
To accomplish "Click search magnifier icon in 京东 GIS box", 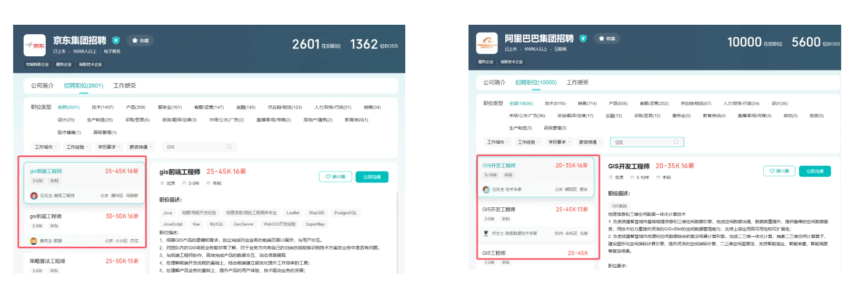I will click(x=229, y=147).
